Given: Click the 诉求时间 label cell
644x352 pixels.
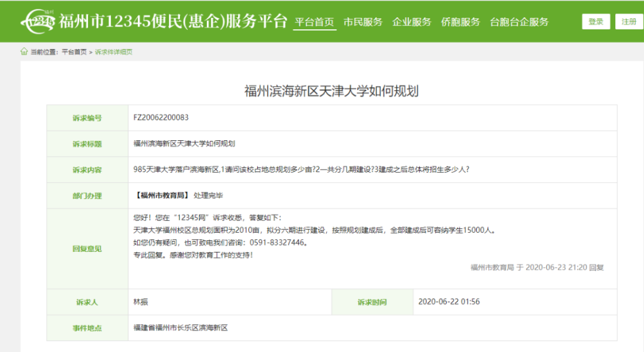Looking at the screenshot, I should point(372,302).
